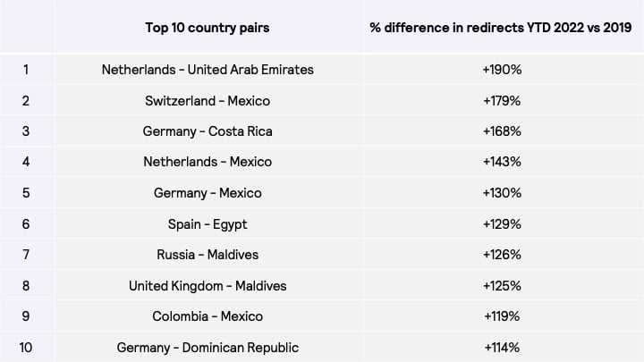Image resolution: width=644 pixels, height=362 pixels.
Task: Select the Russia - Maldives cell
Action: 208,255
